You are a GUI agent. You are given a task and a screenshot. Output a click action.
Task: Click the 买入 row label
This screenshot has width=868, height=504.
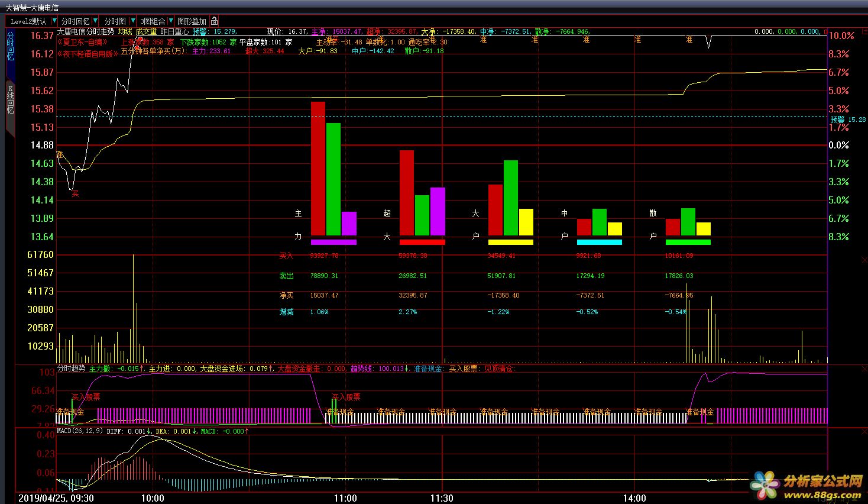click(x=286, y=256)
